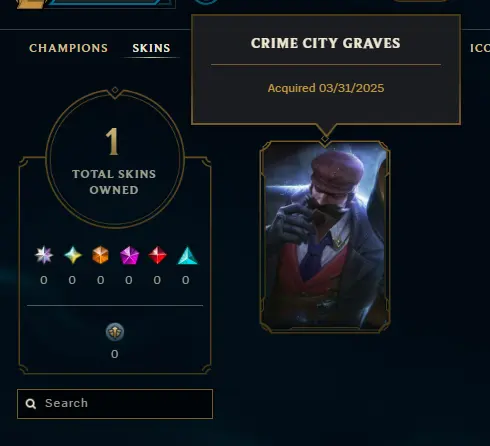Click the zero count below the legacy crest
Image resolution: width=490 pixels, height=446 pixels.
(115, 354)
